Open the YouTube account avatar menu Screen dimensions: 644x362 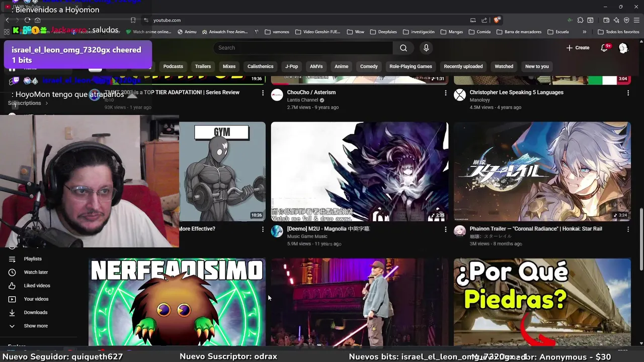coord(623,48)
